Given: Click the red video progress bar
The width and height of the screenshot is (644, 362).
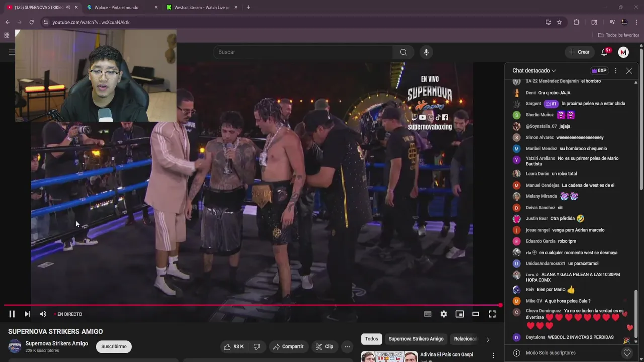Looking at the screenshot, I should 252,305.
